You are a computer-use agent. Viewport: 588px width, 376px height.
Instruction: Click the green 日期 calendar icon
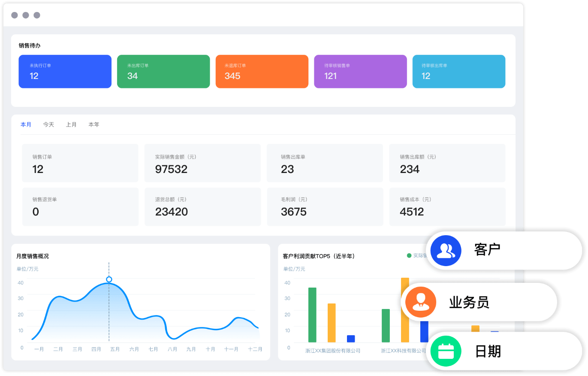point(446,352)
